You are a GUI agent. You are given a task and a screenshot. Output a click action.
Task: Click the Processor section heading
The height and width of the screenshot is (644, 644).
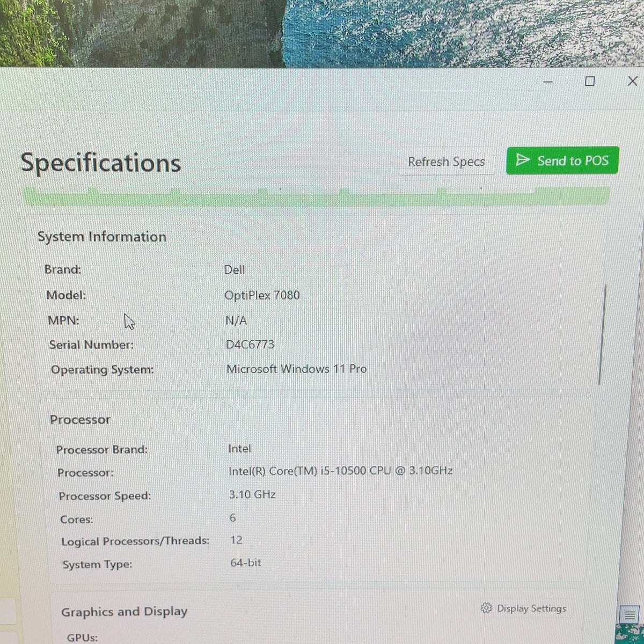click(80, 420)
